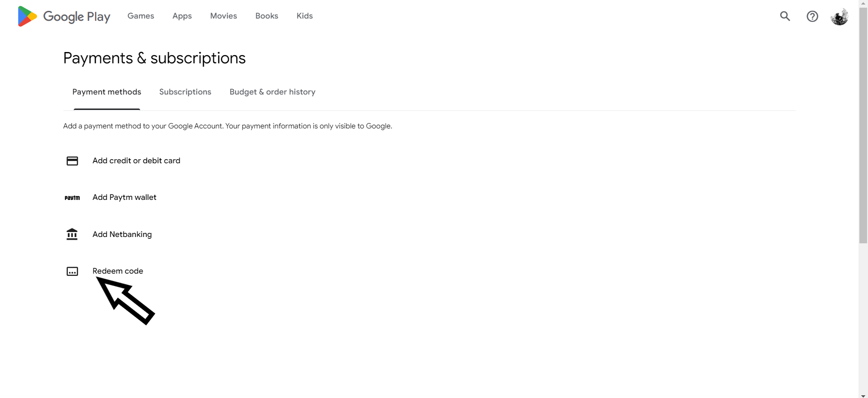Click the Google Play logo
Screen dimensions: 868x398
pos(64,16)
